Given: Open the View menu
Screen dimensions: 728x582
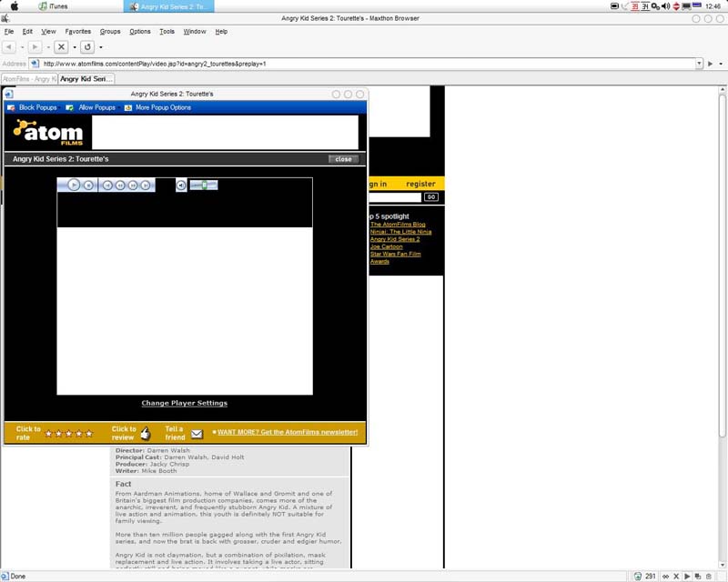Looking at the screenshot, I should pyautogui.click(x=48, y=32).
